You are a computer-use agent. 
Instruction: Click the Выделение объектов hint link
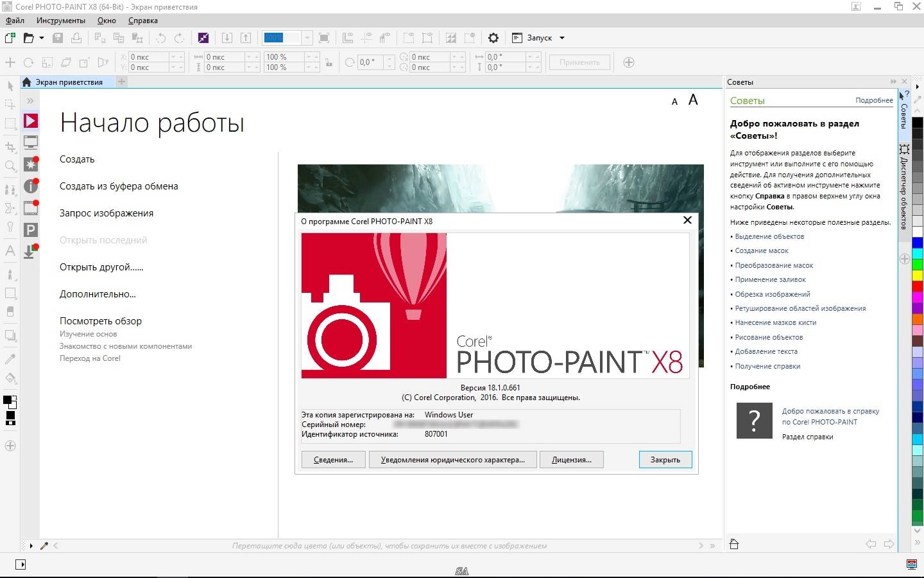(769, 236)
